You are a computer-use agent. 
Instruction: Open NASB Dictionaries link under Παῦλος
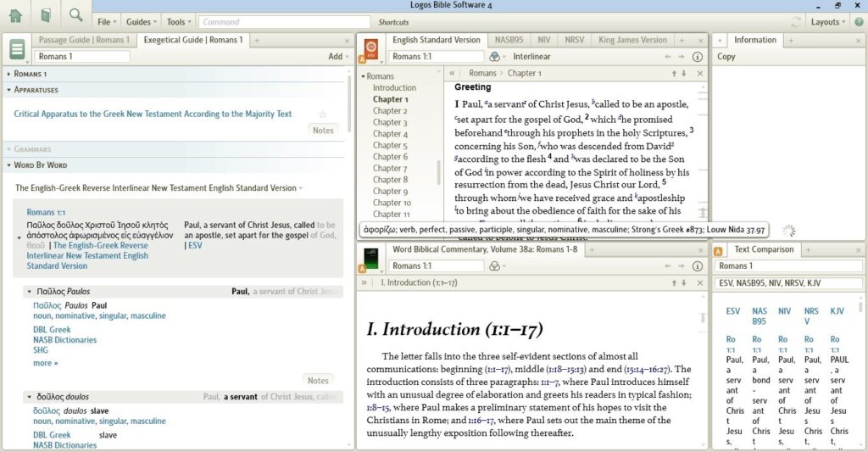click(x=64, y=340)
